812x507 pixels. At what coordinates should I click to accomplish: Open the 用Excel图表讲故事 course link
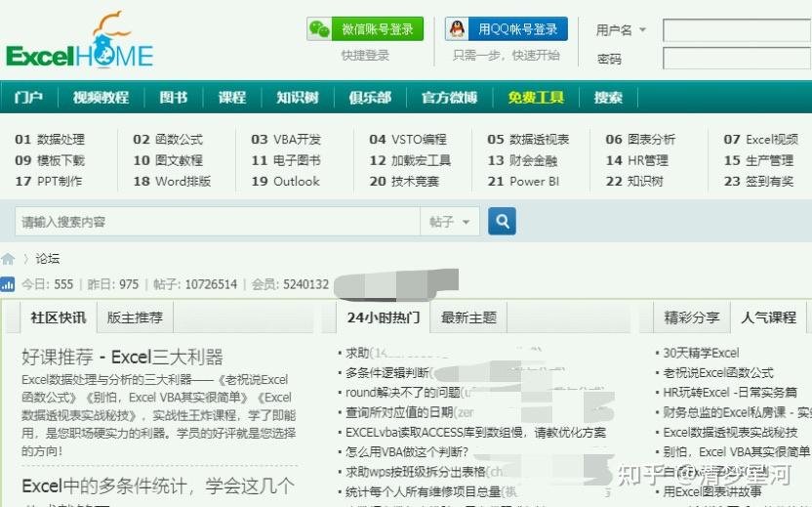[712, 491]
